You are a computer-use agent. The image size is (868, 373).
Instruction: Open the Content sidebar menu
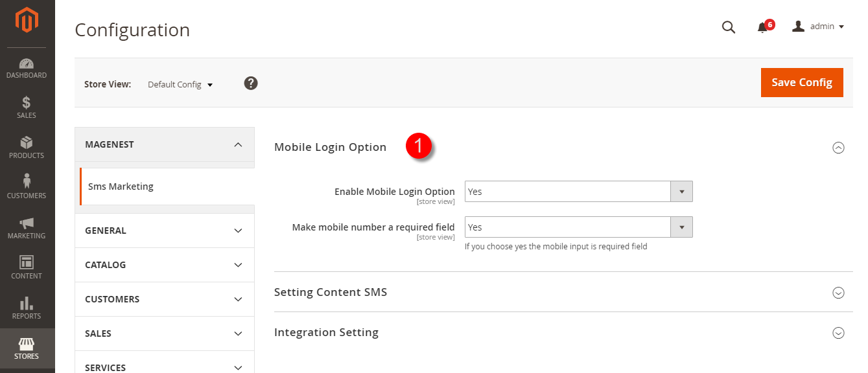coord(27,268)
